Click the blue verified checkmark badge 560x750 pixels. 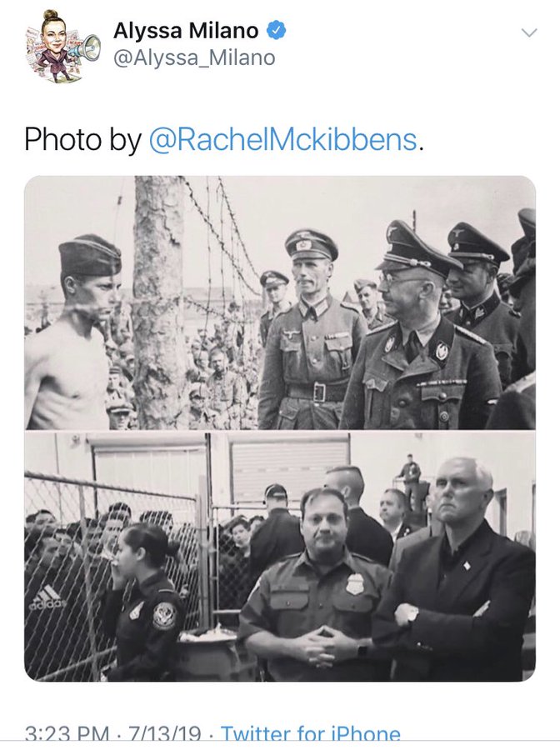(277, 31)
